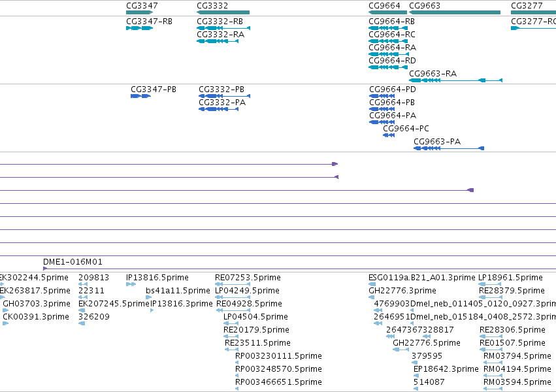Screen dimensions: 556x392
Task: Click the CG3347-PB protein glyph
Action: pyautogui.click(x=140, y=96)
